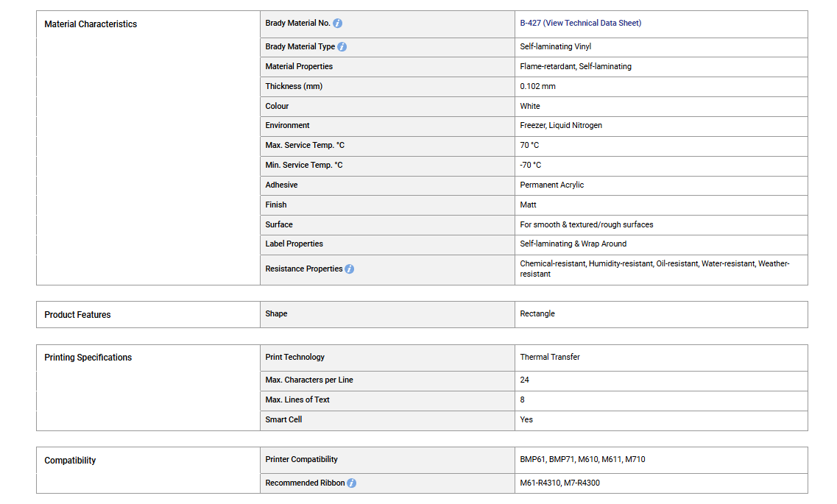
Task: Click the Thickness (mm) label
Action: [294, 86]
